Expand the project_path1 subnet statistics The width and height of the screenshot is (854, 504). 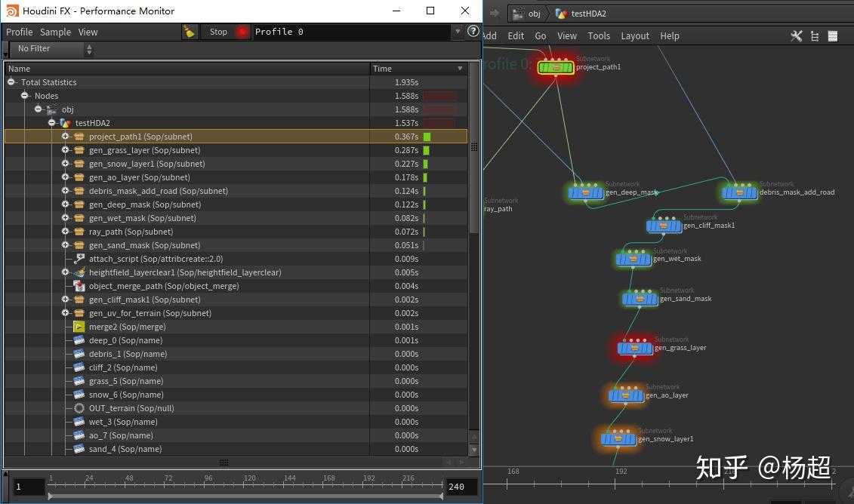65,137
